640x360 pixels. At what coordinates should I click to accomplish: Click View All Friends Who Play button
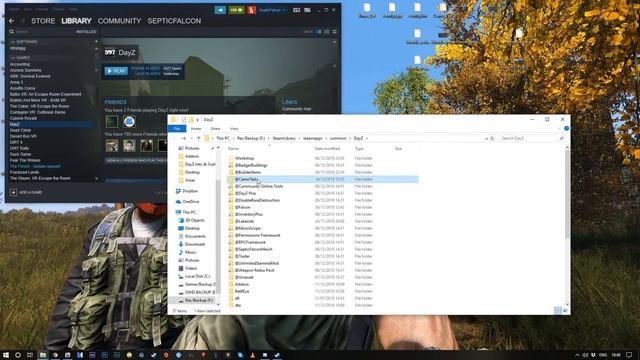point(136,161)
